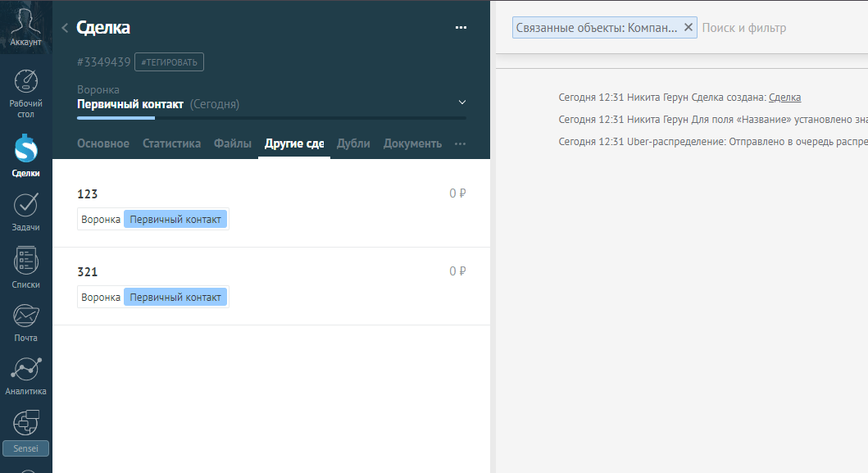
Task: Click the Первичный контакт stage name in header
Action: [130, 104]
